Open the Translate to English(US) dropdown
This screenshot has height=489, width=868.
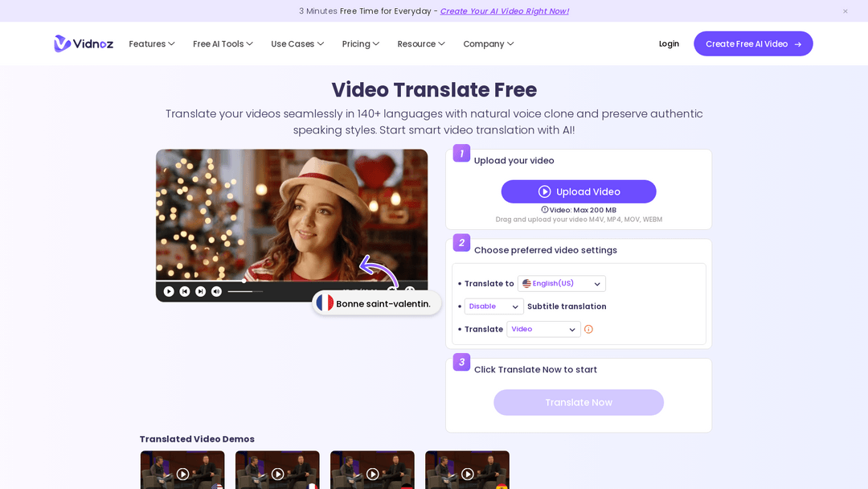coord(561,284)
